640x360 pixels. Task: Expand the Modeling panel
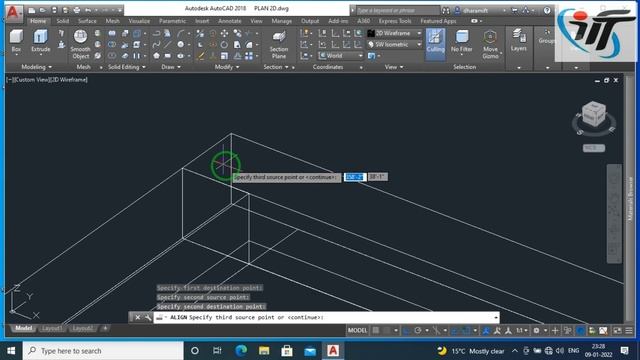36,67
